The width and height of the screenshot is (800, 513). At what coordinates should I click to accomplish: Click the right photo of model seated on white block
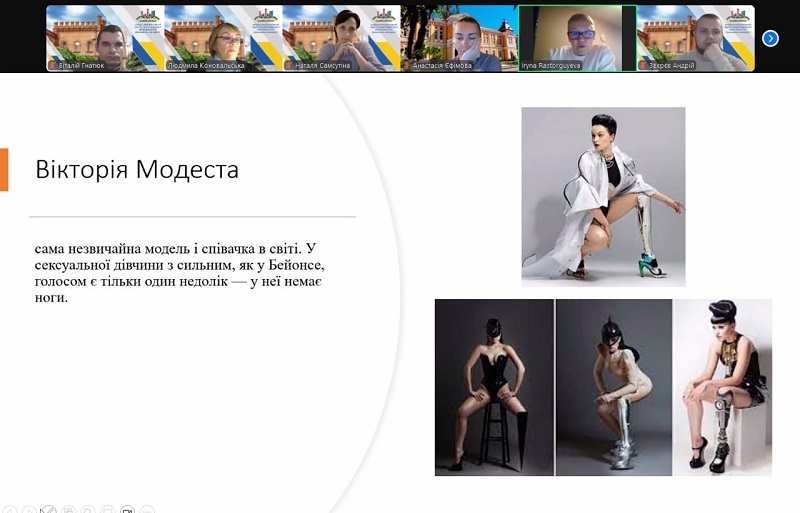tap(722, 387)
